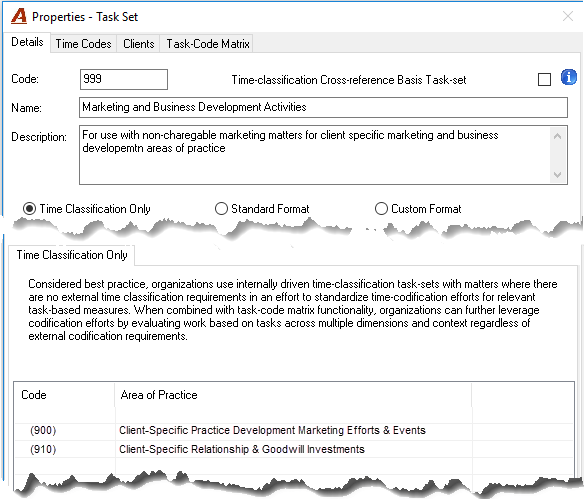This screenshot has width=584, height=499.
Task: Select the (910) code cell
Action: pyautogui.click(x=65, y=449)
